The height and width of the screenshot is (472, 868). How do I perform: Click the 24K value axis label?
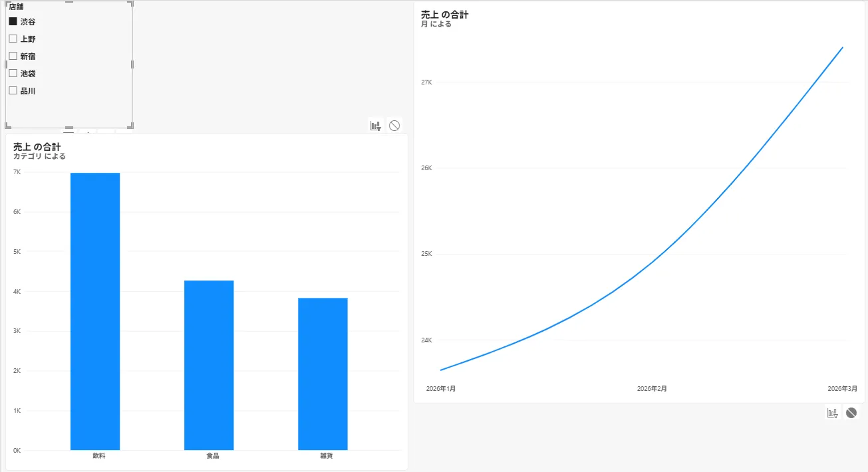point(426,340)
